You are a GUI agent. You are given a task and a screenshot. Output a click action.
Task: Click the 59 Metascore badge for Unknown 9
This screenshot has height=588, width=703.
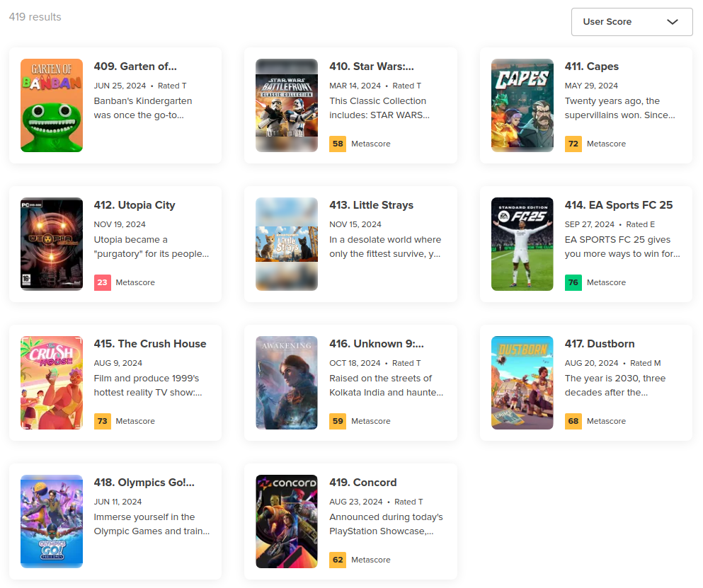click(x=338, y=421)
